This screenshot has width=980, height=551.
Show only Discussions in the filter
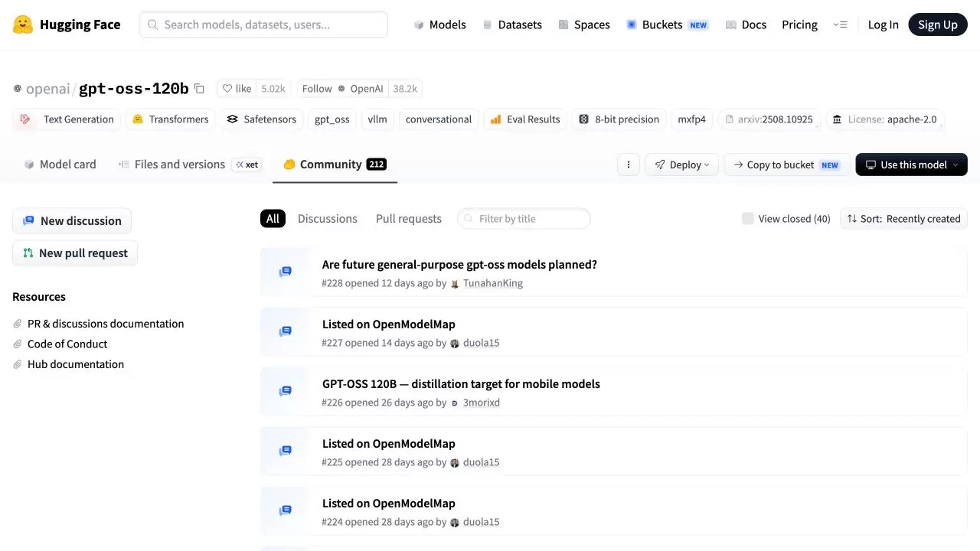tap(328, 219)
